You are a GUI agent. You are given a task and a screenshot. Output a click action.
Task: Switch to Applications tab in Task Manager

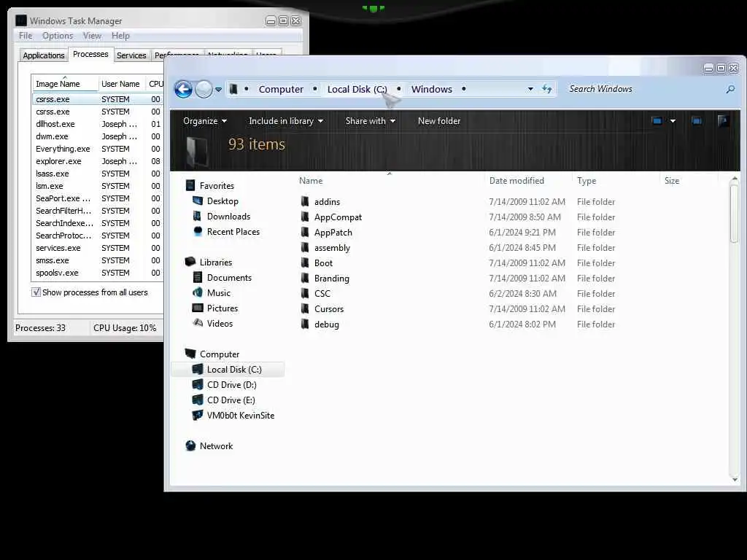(x=43, y=55)
